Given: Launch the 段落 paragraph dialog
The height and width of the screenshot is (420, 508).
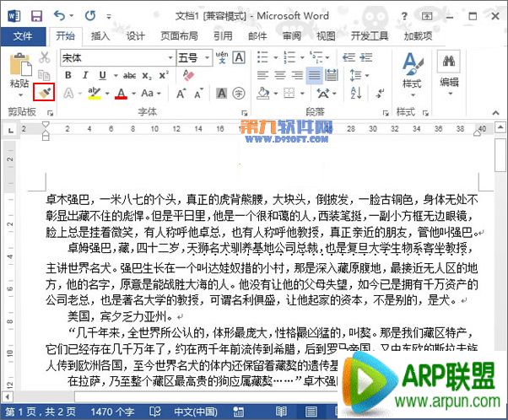Looking at the screenshot, I should click(x=386, y=113).
